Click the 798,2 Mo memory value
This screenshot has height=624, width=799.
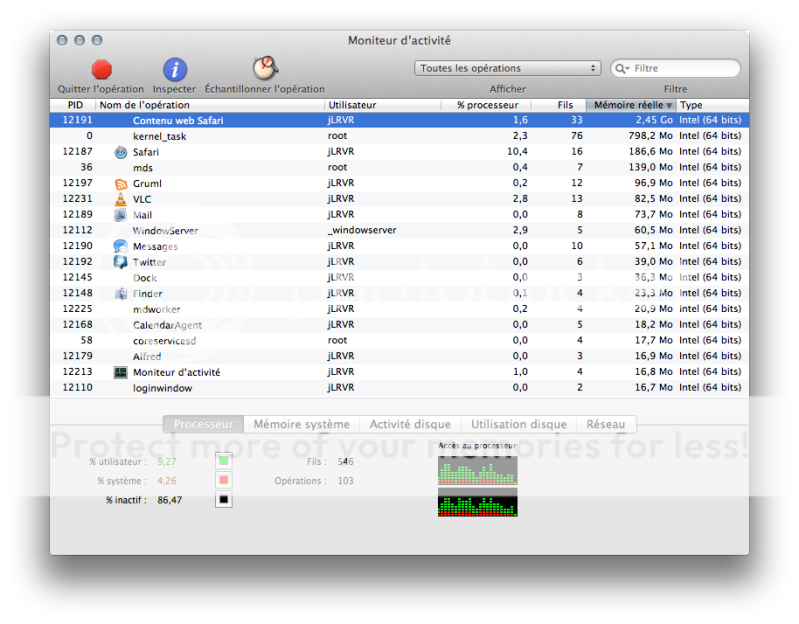[x=650, y=136]
